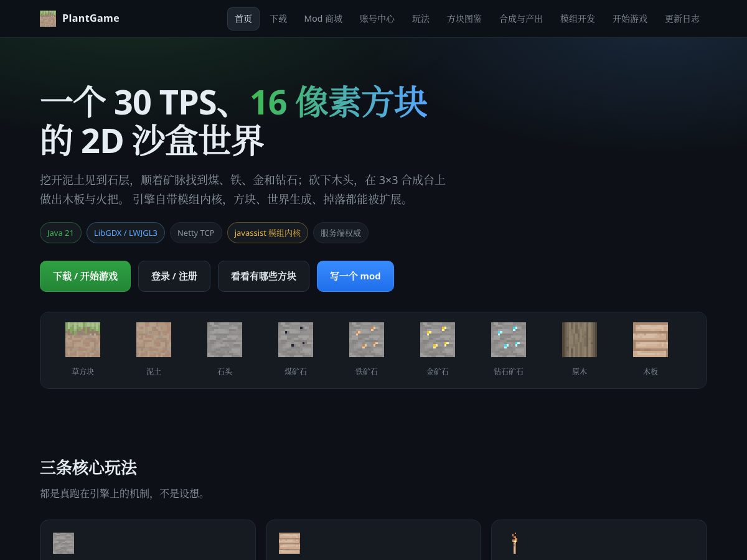
Task: Click the 煤矿石 coal ore icon
Action: pos(296,340)
